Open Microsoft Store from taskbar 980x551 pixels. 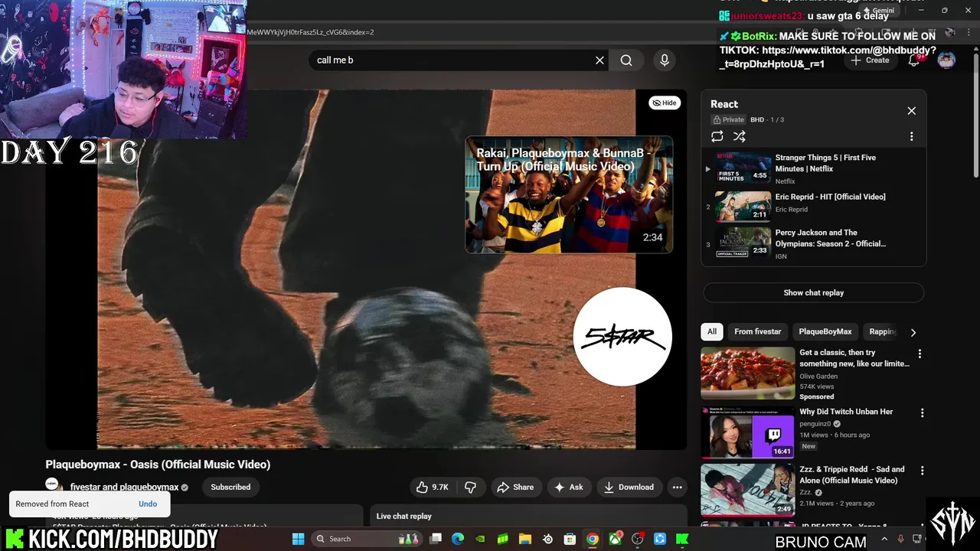570,539
